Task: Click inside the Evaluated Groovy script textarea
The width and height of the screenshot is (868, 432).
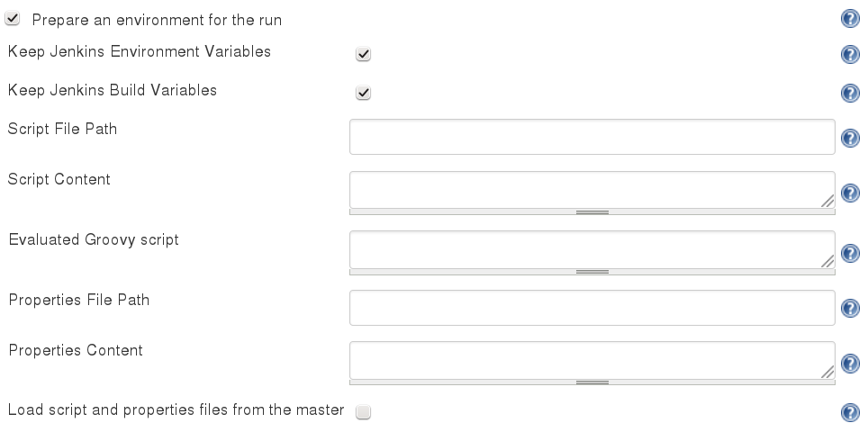Action: 585,248
